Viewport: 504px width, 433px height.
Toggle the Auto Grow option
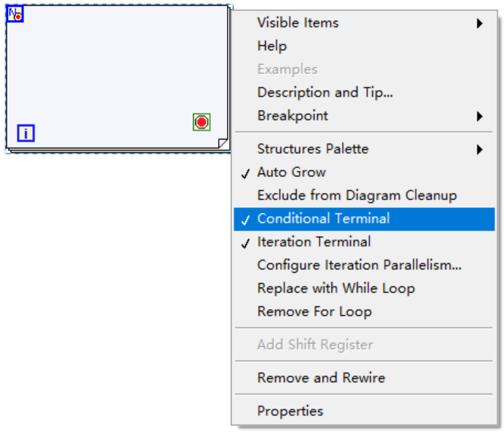click(x=364, y=172)
